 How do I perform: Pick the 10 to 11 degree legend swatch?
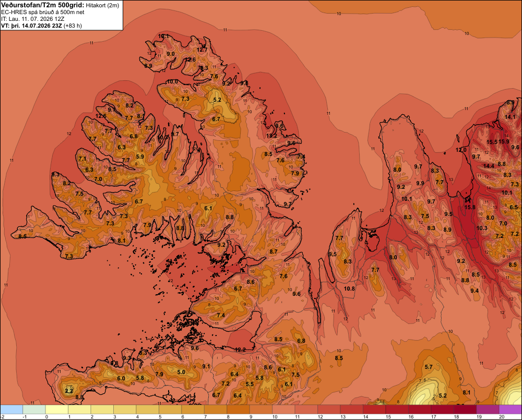283,409
